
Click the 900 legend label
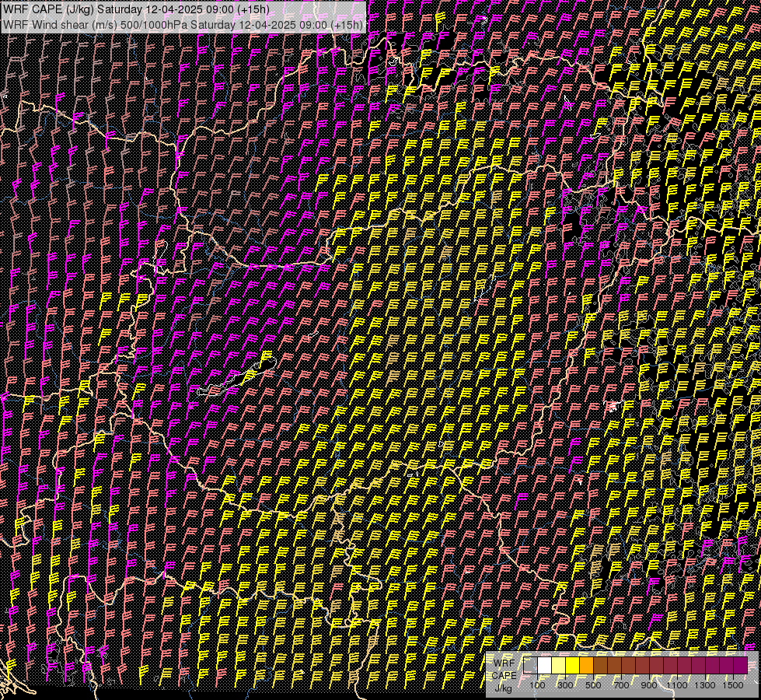click(x=649, y=685)
